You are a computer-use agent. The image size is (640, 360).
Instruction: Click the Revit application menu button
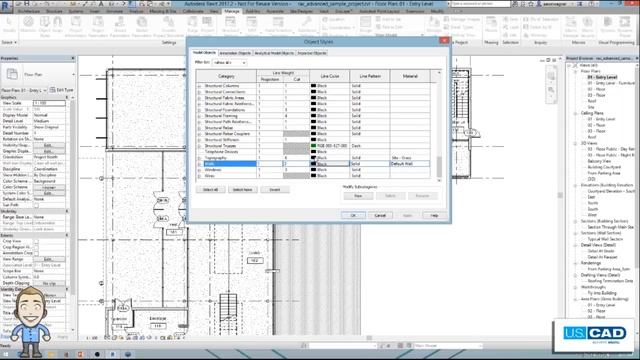6,6
